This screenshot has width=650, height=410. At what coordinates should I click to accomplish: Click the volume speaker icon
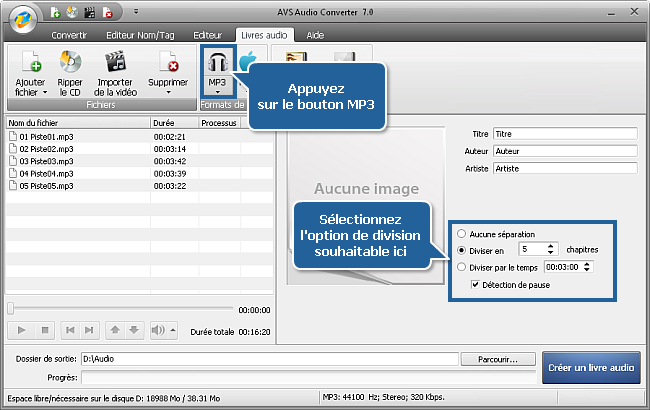pos(157,330)
